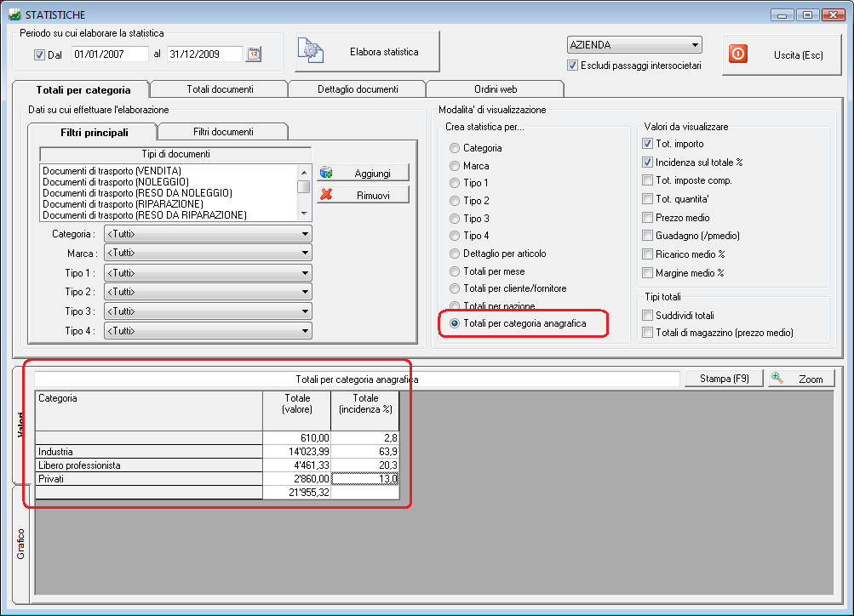Click document list scrollbar up arrow
Viewport: 854px width, 616px height.
pyautogui.click(x=305, y=173)
